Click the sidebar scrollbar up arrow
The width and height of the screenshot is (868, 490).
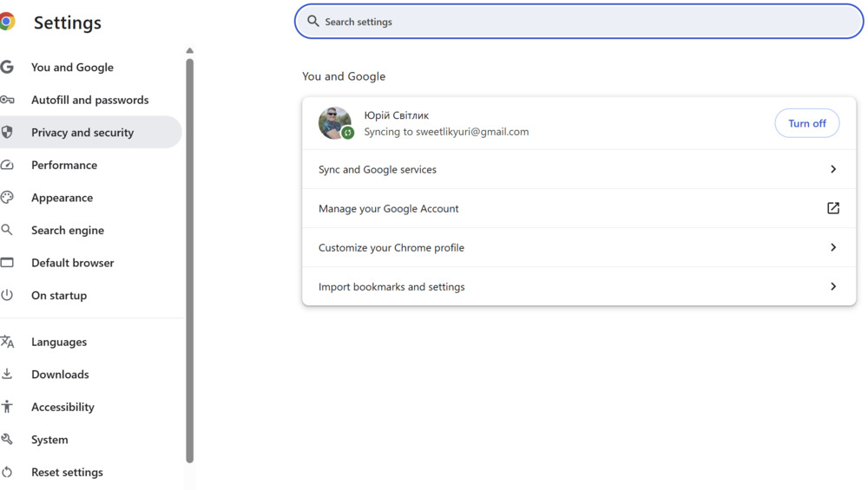190,50
